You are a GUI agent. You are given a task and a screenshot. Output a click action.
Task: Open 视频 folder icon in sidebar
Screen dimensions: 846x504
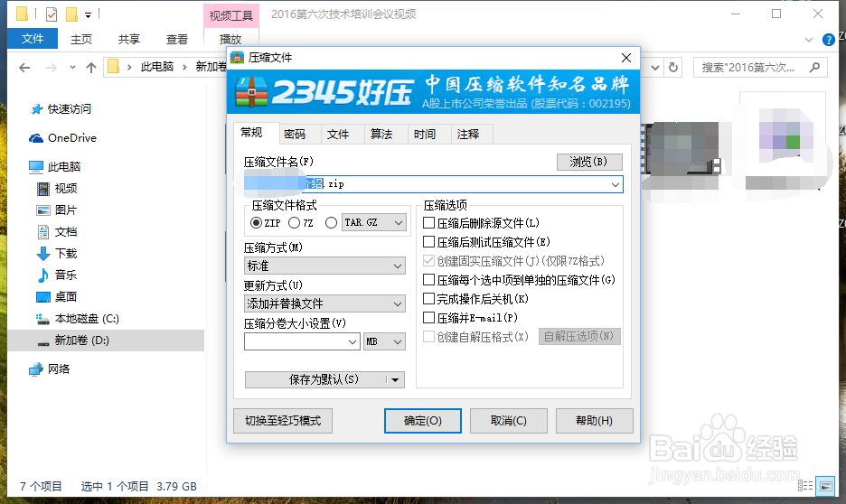[43, 189]
